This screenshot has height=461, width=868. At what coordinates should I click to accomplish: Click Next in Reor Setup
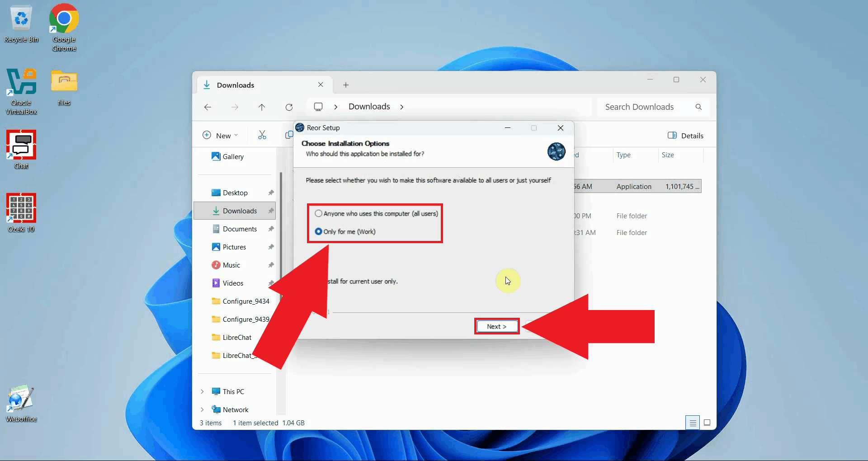(497, 326)
